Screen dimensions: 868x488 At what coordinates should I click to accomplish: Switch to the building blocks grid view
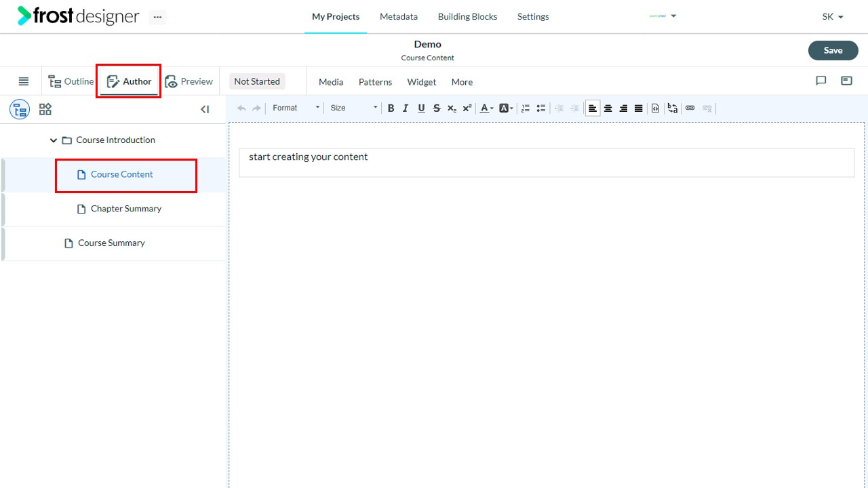(x=45, y=109)
